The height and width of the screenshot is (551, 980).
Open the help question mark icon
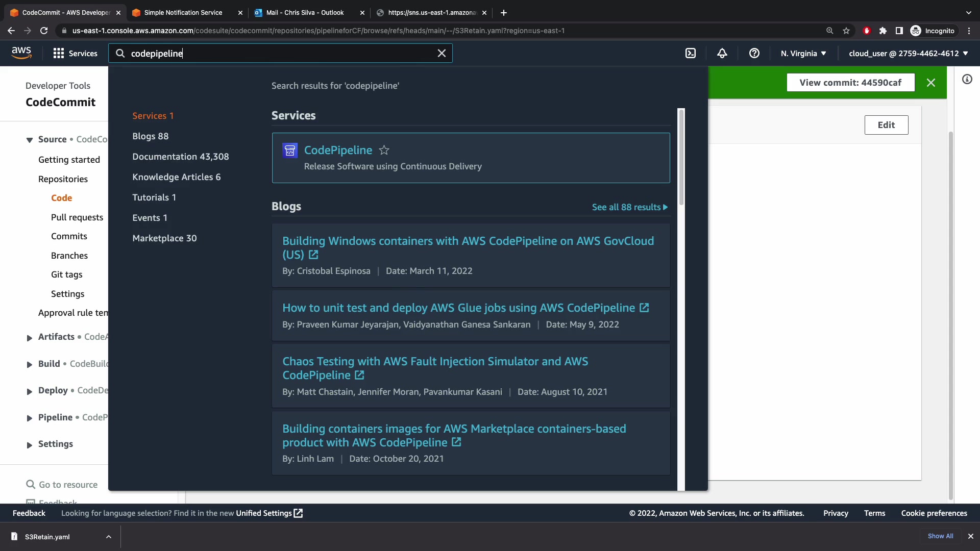tap(754, 53)
